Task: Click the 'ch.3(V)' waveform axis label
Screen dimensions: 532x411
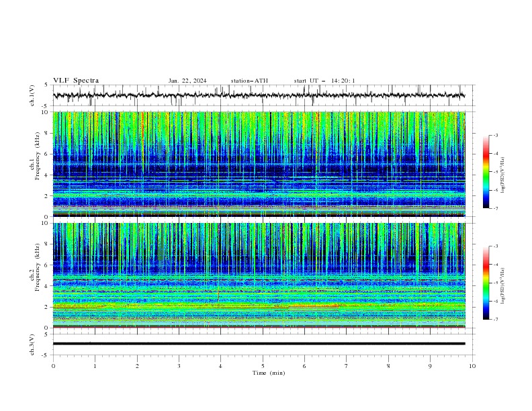Action: pyautogui.click(x=32, y=345)
